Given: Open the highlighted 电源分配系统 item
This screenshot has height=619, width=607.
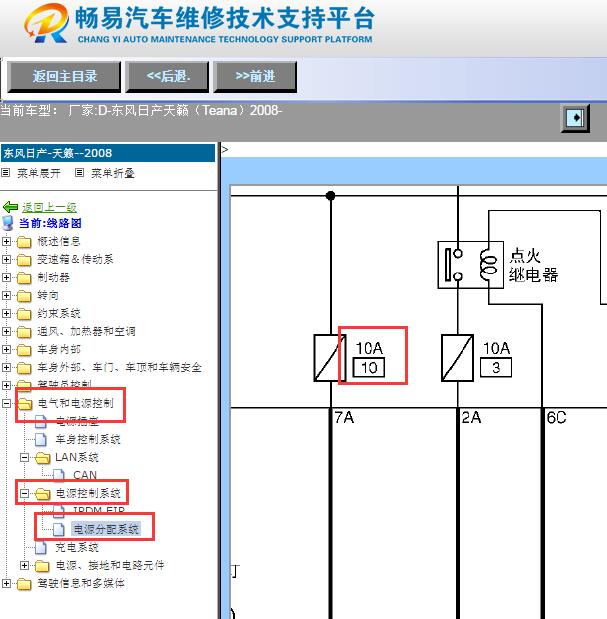Looking at the screenshot, I should pos(106,529).
